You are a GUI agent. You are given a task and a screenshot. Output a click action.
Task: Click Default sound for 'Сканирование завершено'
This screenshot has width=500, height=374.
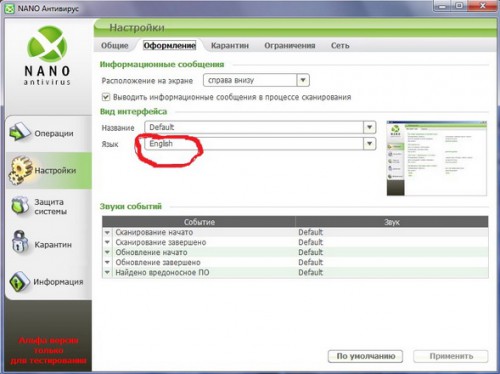tap(310, 242)
